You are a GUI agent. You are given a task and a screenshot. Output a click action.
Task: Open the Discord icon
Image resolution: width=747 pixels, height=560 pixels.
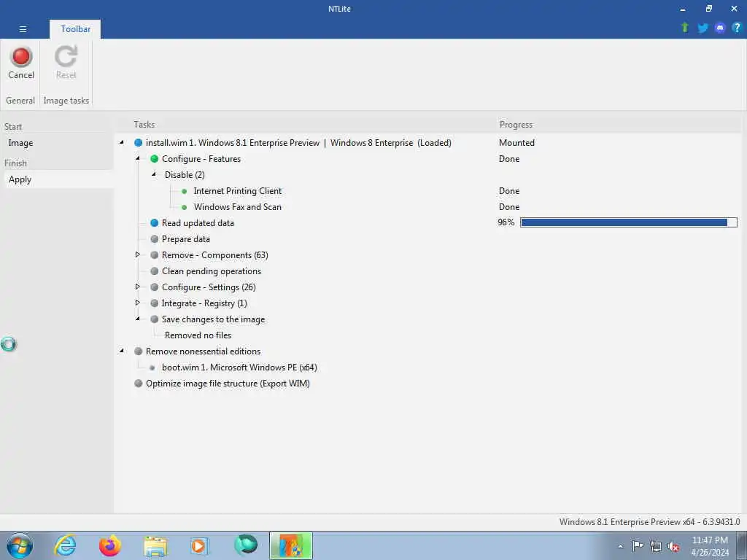[x=720, y=28]
